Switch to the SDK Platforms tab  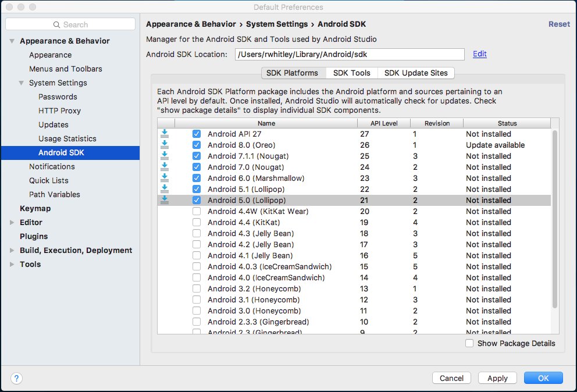coord(292,73)
